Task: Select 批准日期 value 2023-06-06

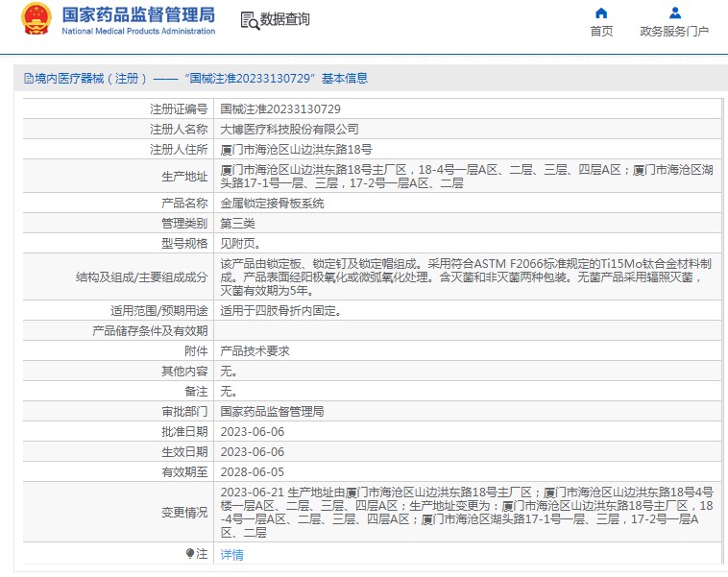Action: tap(252, 432)
